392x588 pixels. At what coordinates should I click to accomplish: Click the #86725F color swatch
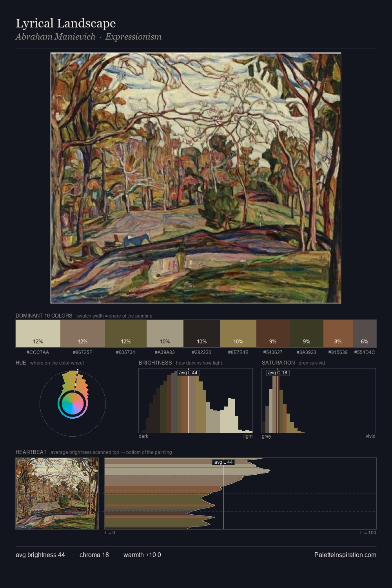pyautogui.click(x=83, y=334)
